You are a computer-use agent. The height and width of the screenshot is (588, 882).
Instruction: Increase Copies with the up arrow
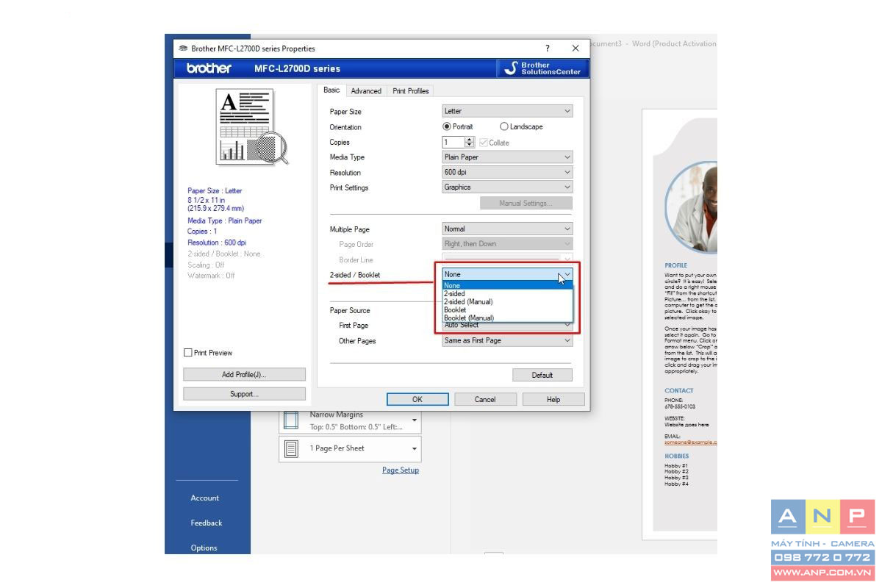pyautogui.click(x=470, y=140)
